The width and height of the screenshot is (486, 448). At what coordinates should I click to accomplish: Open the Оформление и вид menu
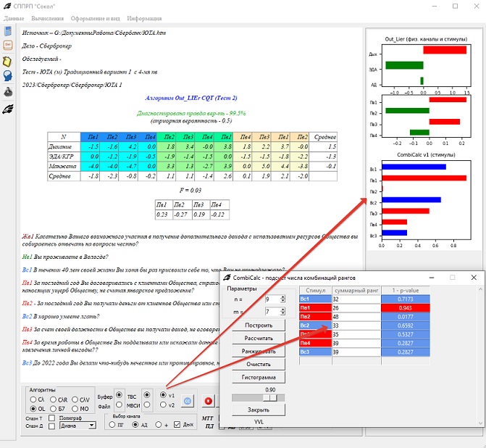click(95, 18)
